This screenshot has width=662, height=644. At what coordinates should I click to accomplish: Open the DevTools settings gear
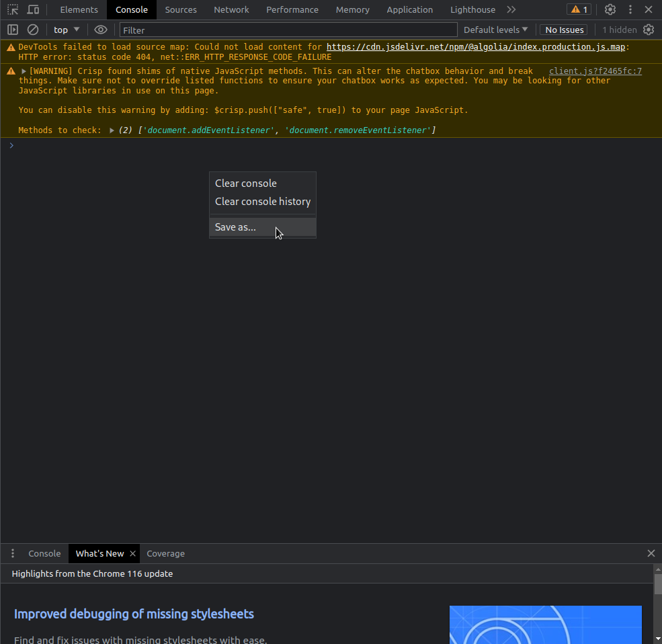[x=610, y=9]
